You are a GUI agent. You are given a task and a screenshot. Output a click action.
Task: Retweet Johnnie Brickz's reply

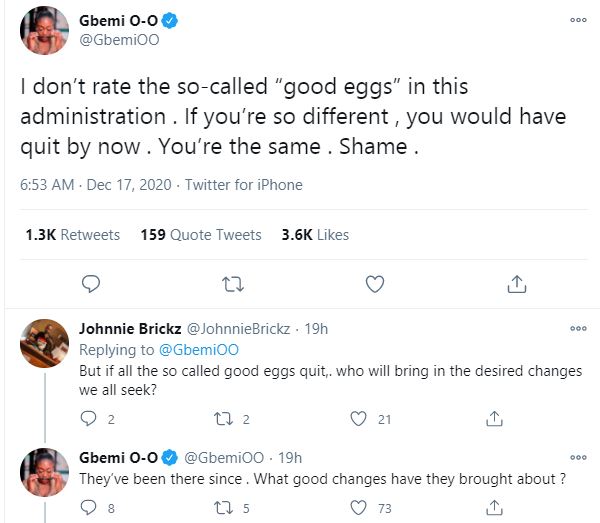[224, 418]
